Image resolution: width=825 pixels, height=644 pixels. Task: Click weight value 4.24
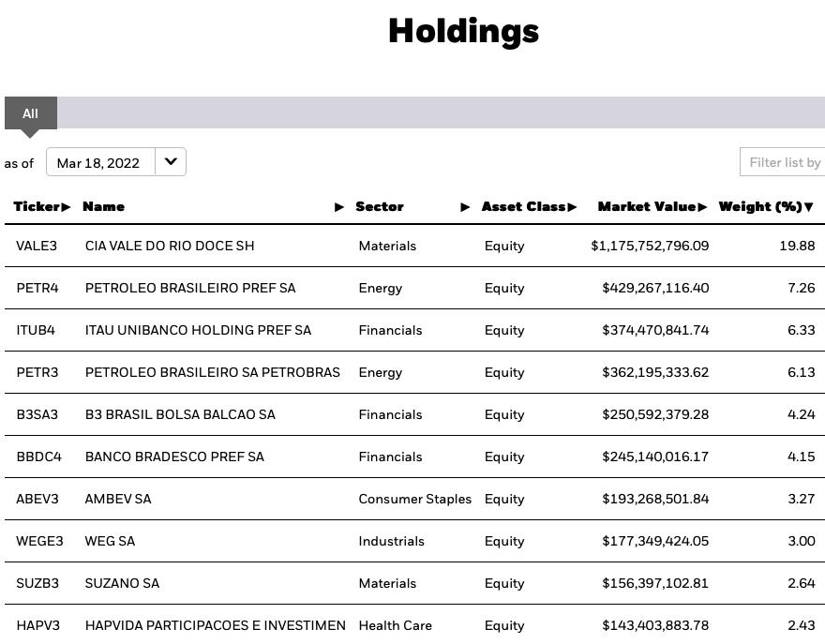pos(802,414)
